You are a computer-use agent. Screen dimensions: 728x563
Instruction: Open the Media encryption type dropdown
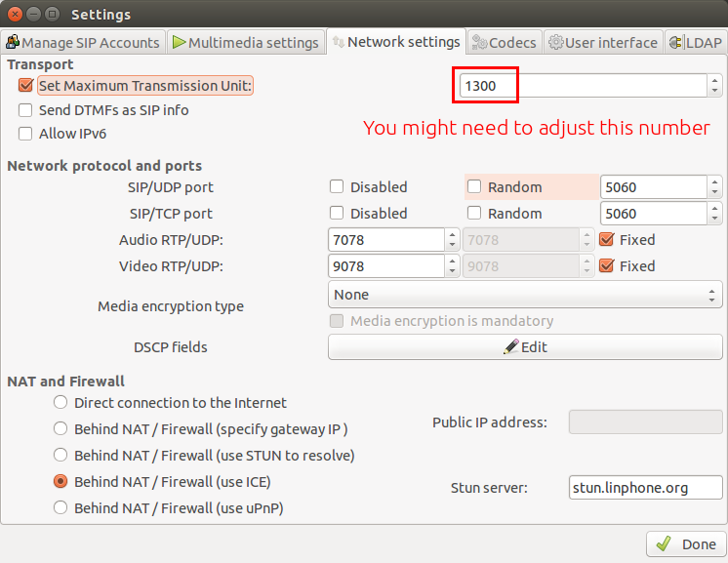point(525,295)
